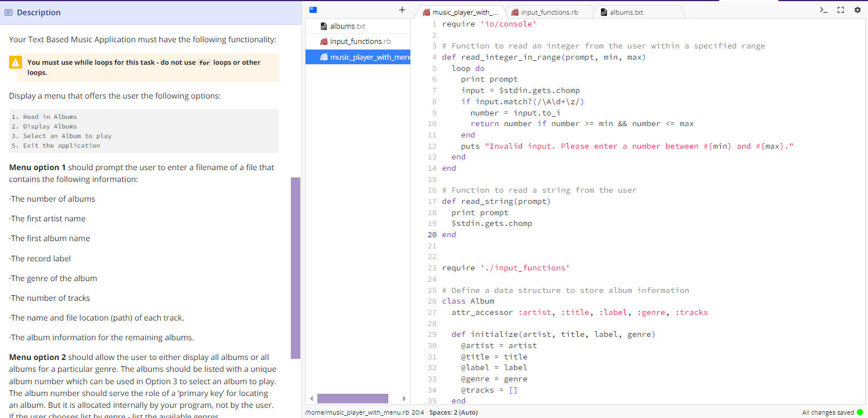The height and width of the screenshot is (418, 868).
Task: Click the 'def read_string(prompt)' line
Action: [x=496, y=202]
